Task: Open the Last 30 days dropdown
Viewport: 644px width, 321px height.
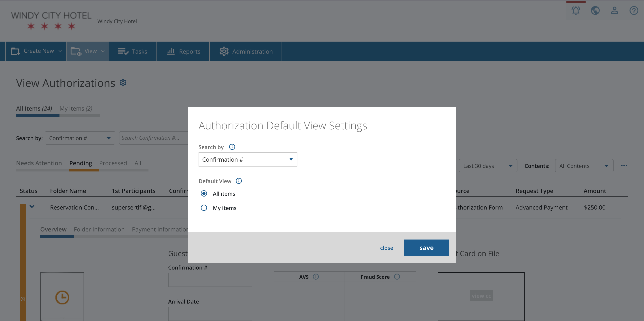Action: click(x=488, y=166)
